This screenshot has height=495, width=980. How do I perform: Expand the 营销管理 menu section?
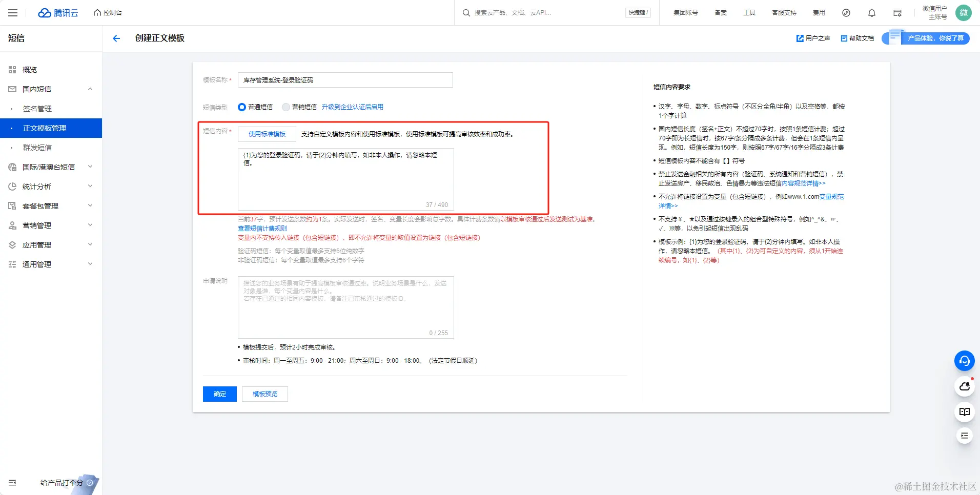click(90, 225)
